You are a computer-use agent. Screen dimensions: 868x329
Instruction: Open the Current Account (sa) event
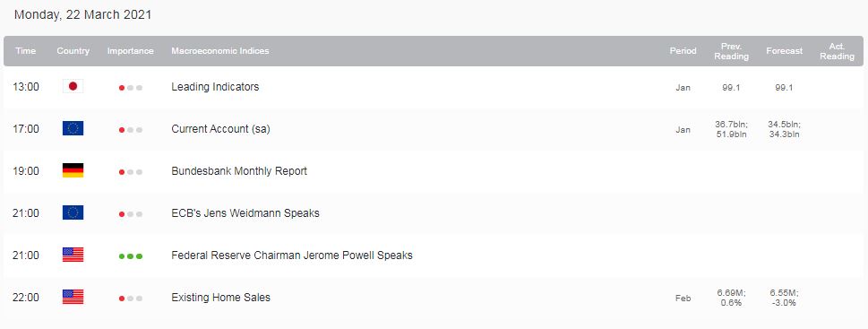tap(221, 128)
